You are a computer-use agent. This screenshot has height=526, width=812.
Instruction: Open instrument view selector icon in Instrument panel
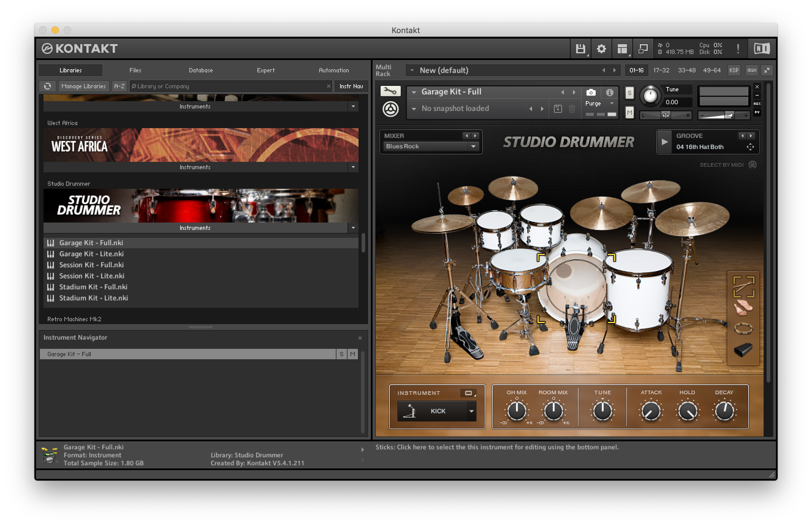tap(469, 393)
